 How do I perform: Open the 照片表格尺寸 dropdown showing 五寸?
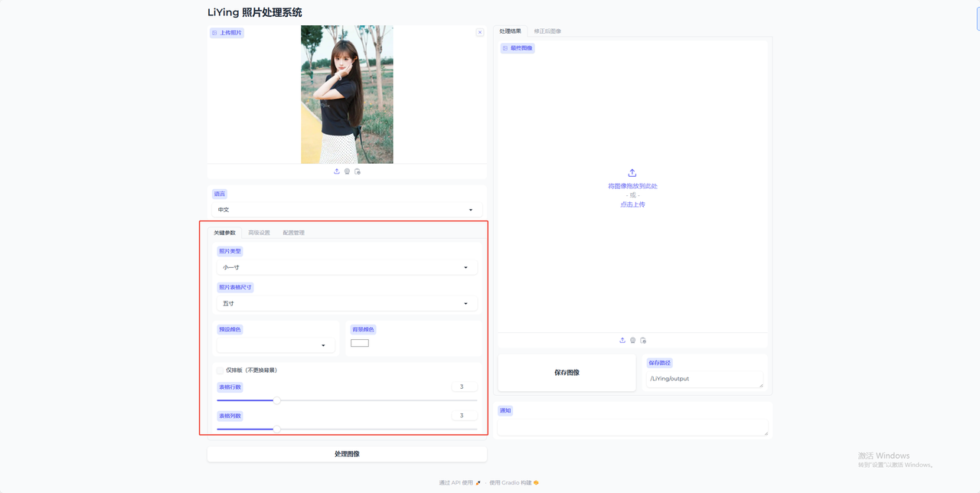(346, 303)
